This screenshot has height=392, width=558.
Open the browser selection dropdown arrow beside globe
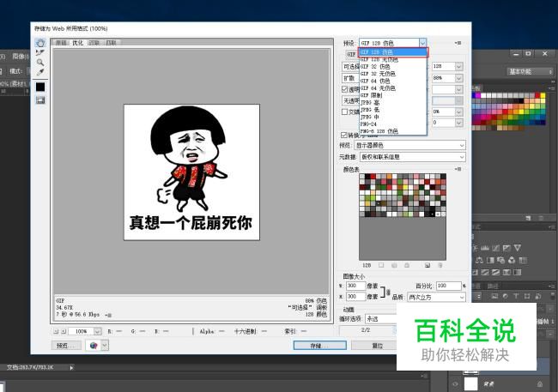[x=105, y=346]
